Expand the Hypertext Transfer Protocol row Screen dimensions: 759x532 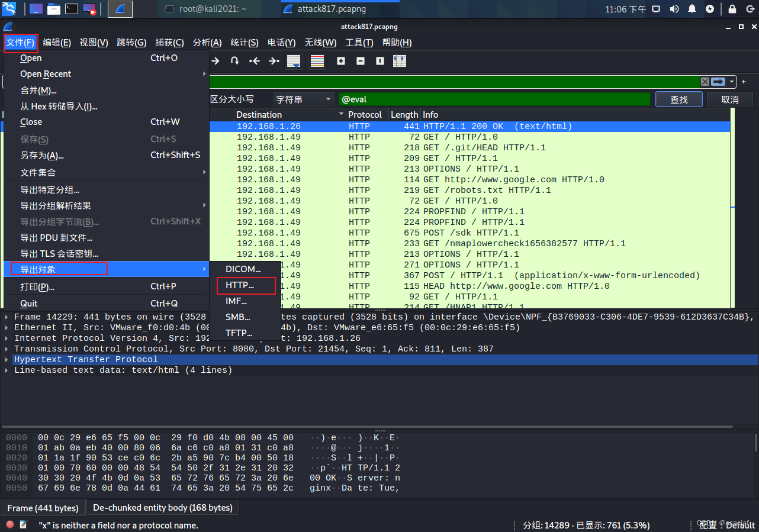coord(7,360)
